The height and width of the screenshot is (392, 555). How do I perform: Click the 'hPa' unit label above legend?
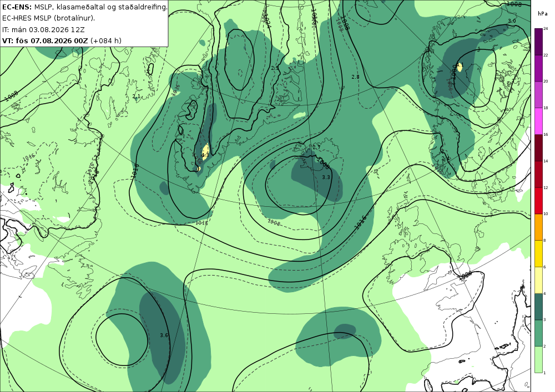542,14
